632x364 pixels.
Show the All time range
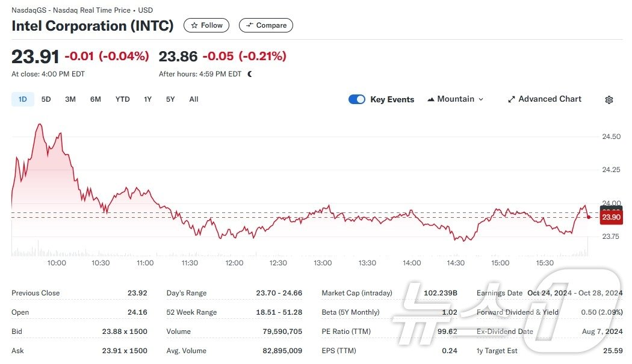[x=194, y=99]
